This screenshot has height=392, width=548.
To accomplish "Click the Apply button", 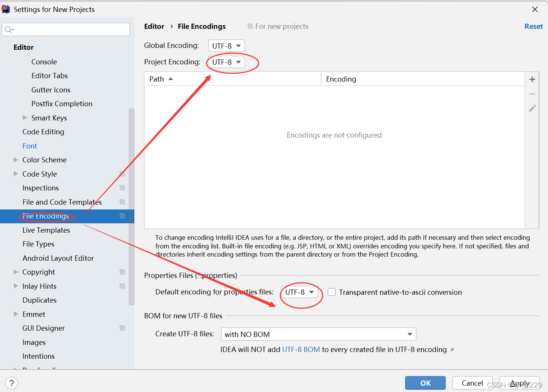I will tap(520, 383).
